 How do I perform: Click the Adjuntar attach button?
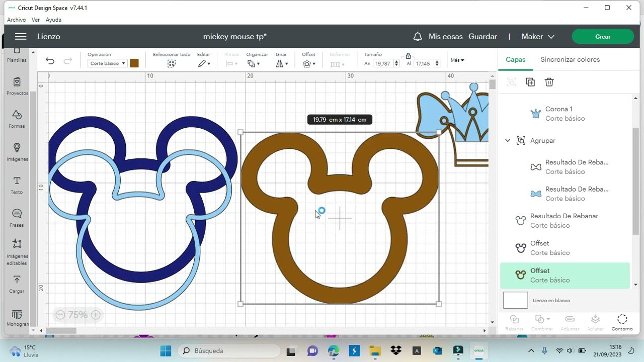570,323
